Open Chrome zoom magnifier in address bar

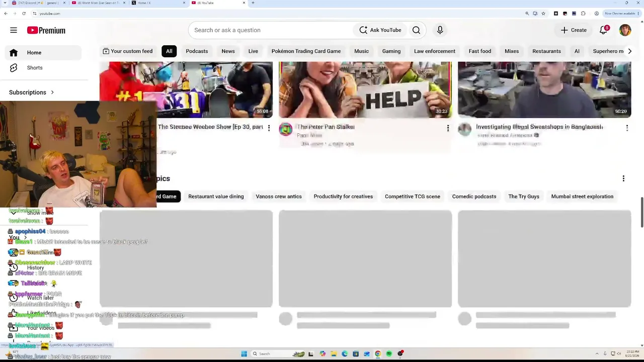(527, 14)
